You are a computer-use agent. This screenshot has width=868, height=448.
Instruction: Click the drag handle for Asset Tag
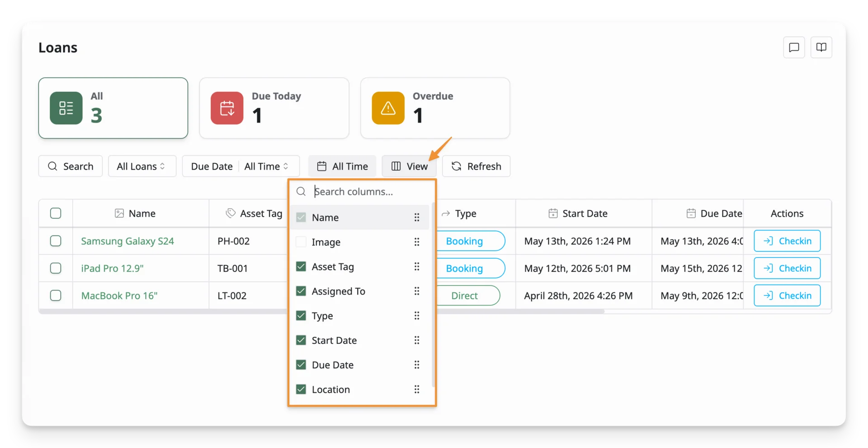417,267
